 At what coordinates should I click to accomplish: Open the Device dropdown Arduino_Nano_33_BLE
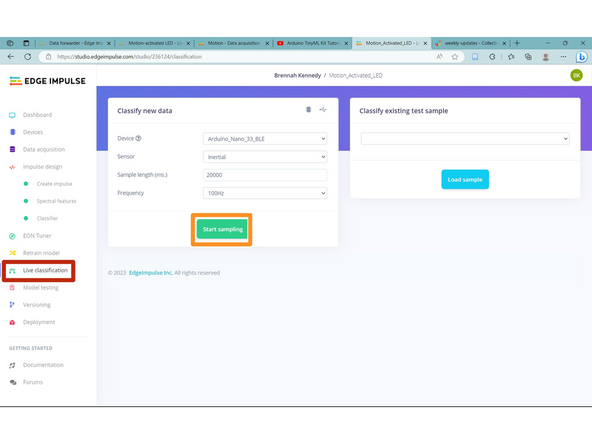pos(265,139)
